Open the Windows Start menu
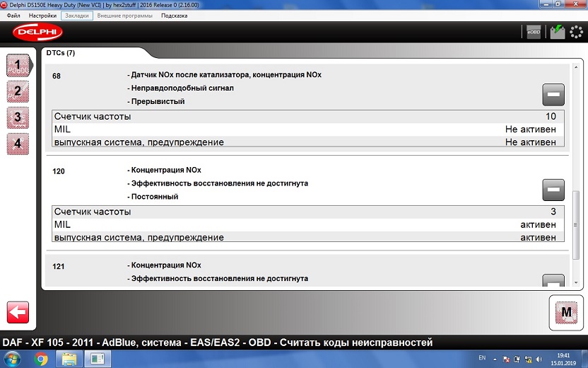 point(13,359)
